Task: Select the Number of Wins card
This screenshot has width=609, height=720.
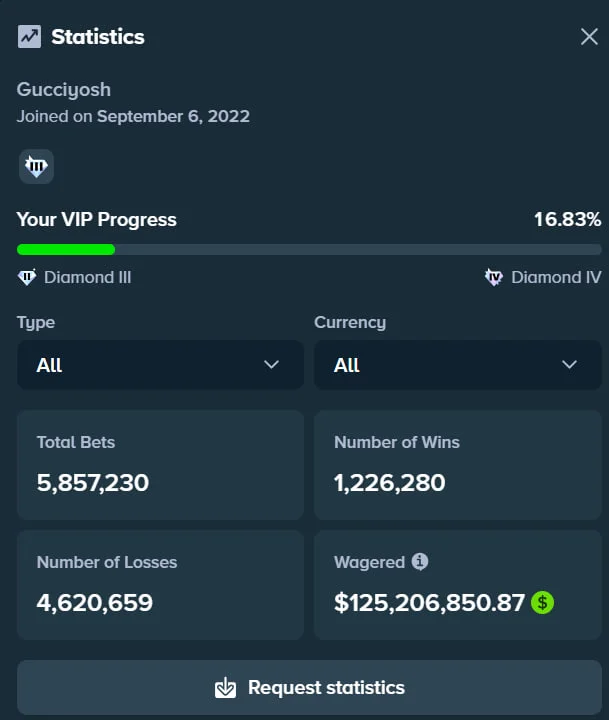Action: tap(457, 465)
